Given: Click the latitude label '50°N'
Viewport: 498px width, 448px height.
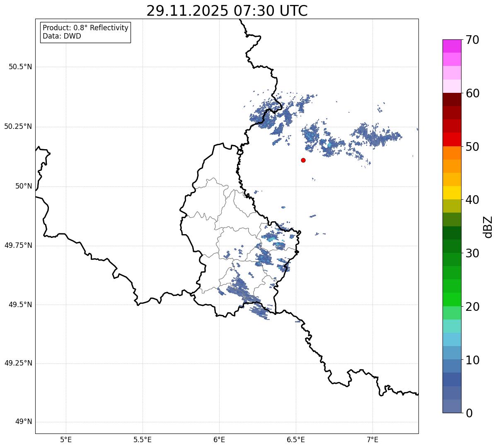Looking at the screenshot, I should [24, 186].
